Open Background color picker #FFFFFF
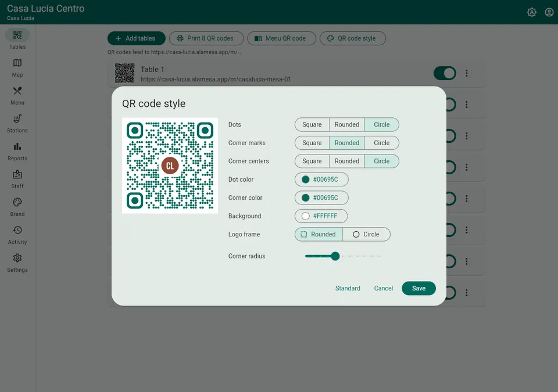 tap(321, 216)
